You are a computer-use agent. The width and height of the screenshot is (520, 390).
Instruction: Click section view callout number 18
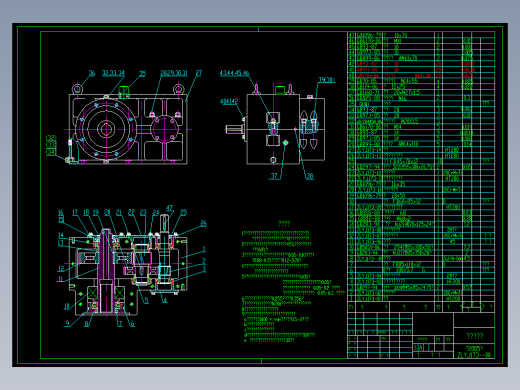click(x=86, y=213)
